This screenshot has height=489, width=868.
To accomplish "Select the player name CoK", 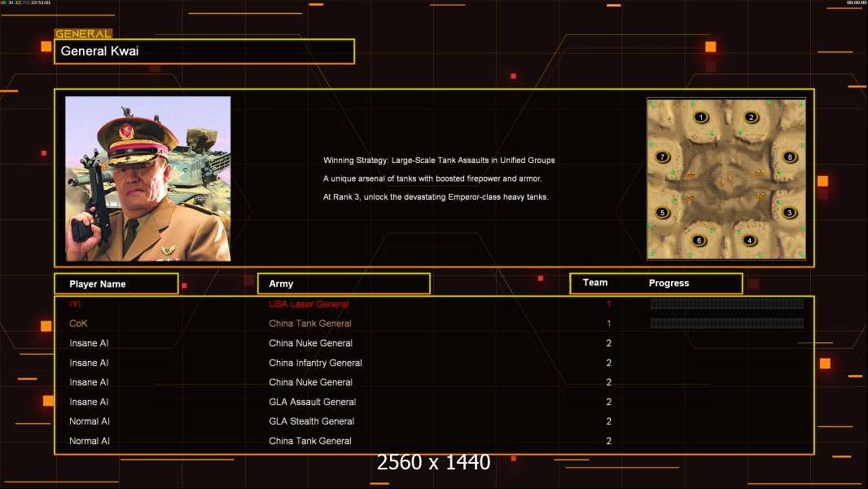I will pyautogui.click(x=78, y=324).
